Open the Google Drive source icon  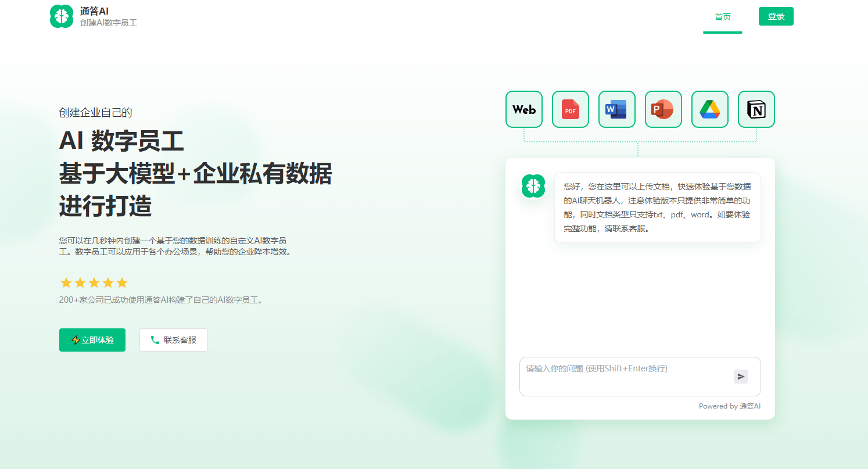tap(709, 109)
